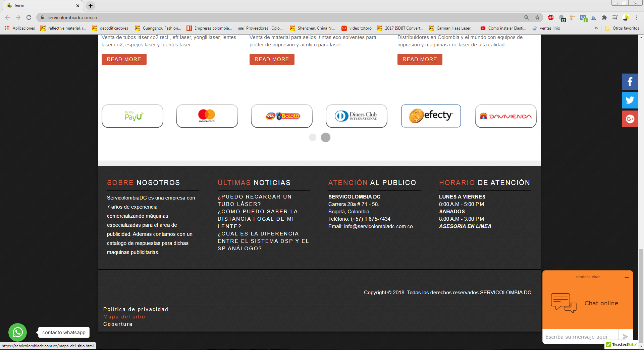The height and width of the screenshot is (350, 644).
Task: Click the page scrollbar thumb
Action: click(641, 296)
